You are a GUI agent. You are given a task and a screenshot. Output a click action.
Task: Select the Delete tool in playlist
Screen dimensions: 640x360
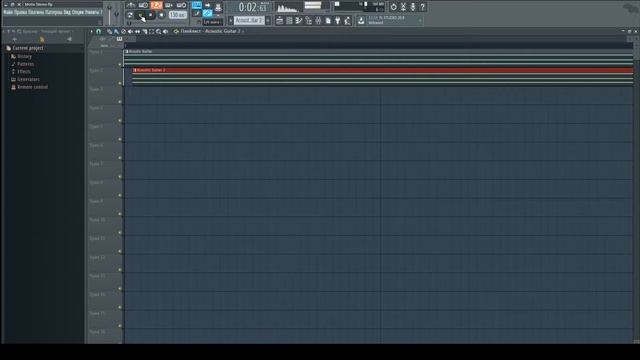click(x=123, y=31)
